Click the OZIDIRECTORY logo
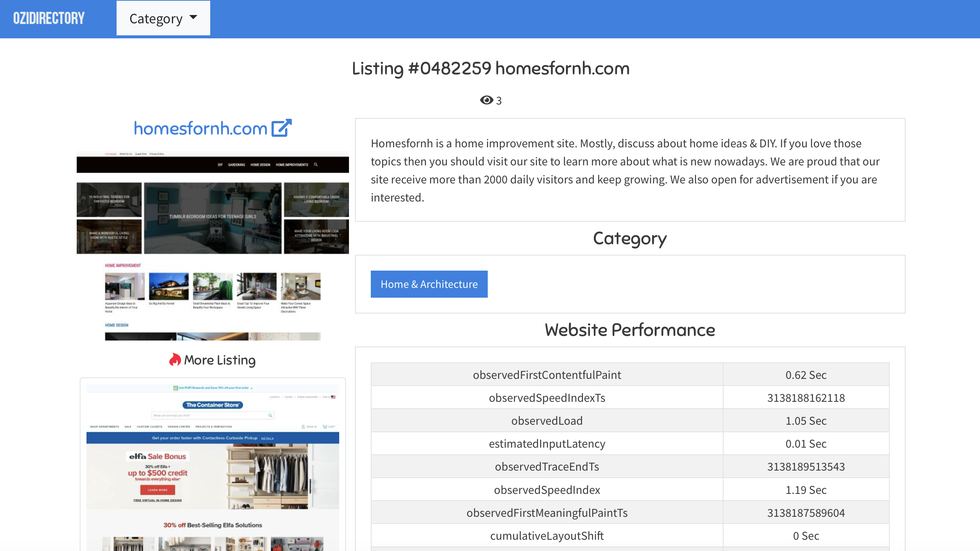Image resolution: width=980 pixels, height=551 pixels. (x=49, y=18)
